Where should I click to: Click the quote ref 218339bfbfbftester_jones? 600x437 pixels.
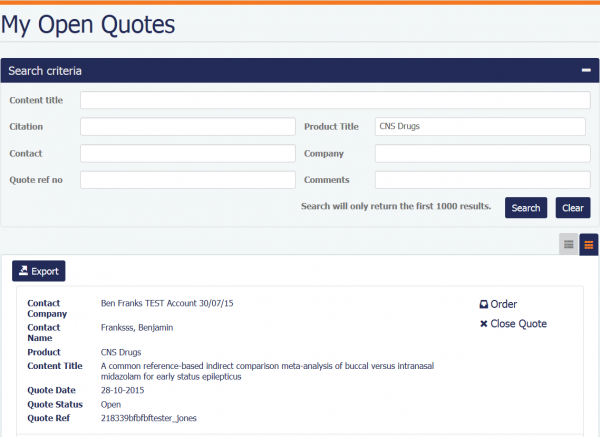(x=150, y=418)
